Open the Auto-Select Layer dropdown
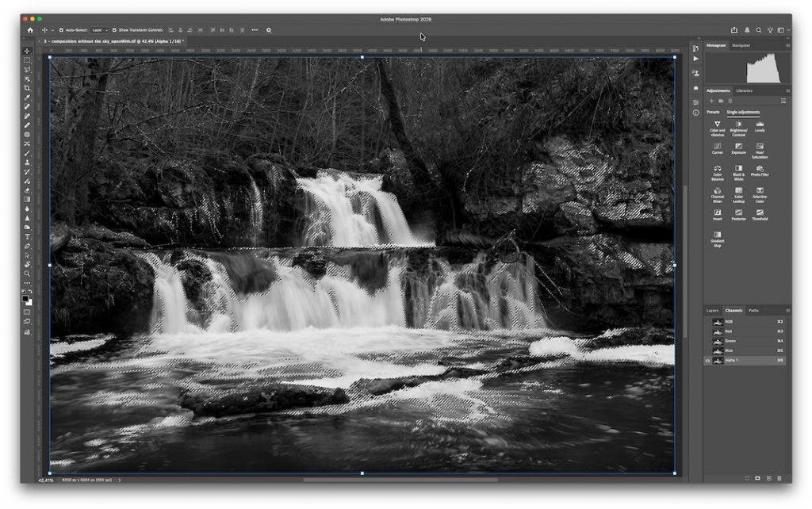This screenshot has height=509, width=812. (99, 30)
